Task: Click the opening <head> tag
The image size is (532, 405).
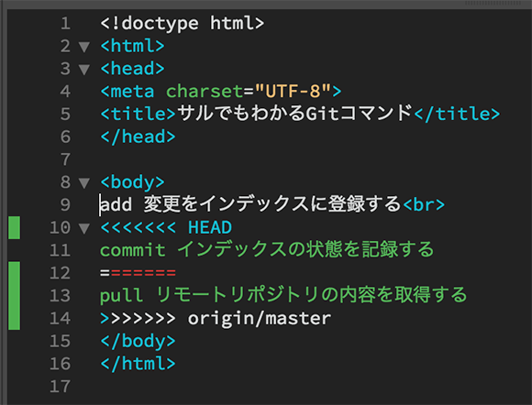Action: (x=132, y=69)
